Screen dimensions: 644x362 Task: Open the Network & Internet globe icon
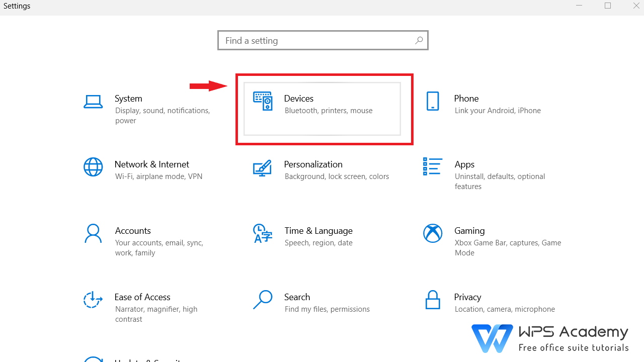[93, 167]
